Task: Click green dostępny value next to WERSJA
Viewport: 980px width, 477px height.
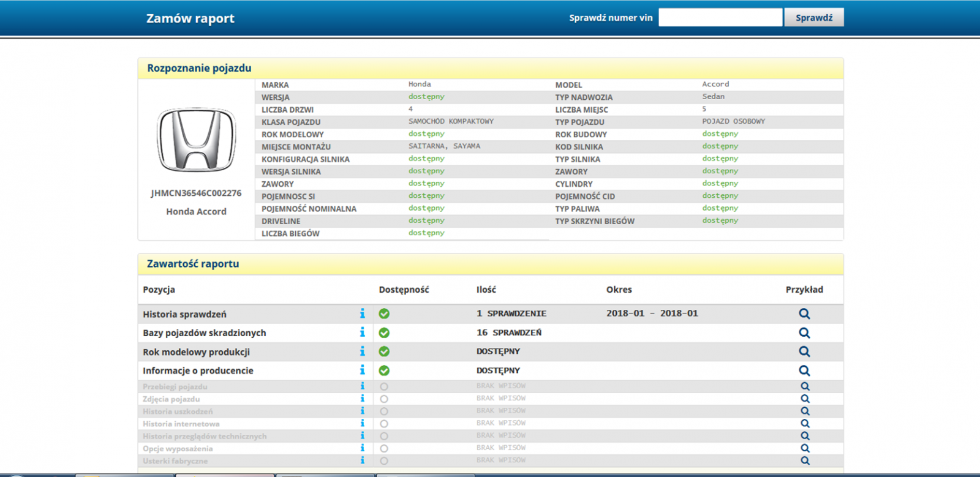Action: click(426, 97)
